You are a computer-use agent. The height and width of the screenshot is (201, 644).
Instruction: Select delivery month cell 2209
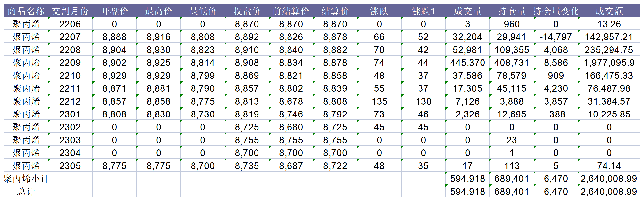[70, 63]
